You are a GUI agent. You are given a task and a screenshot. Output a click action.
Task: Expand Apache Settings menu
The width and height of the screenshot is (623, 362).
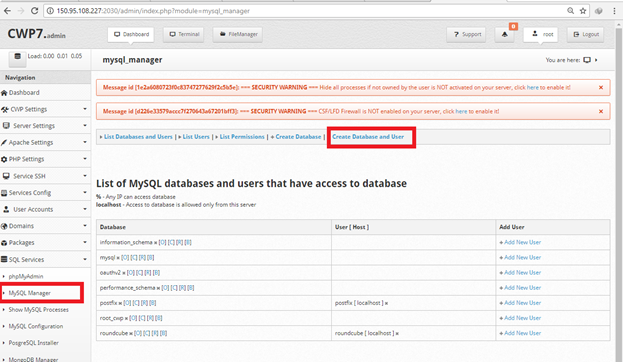(x=45, y=143)
